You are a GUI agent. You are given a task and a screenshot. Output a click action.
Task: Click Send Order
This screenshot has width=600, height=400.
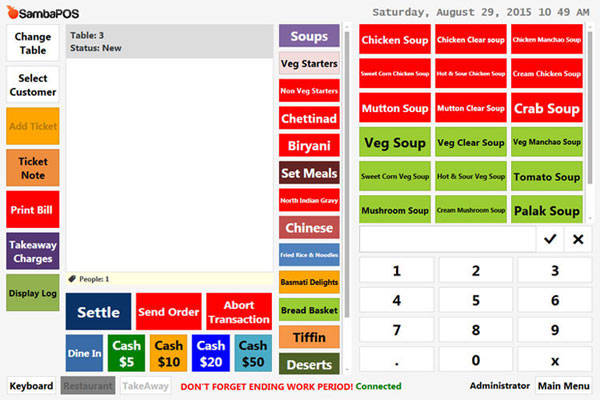(x=168, y=312)
